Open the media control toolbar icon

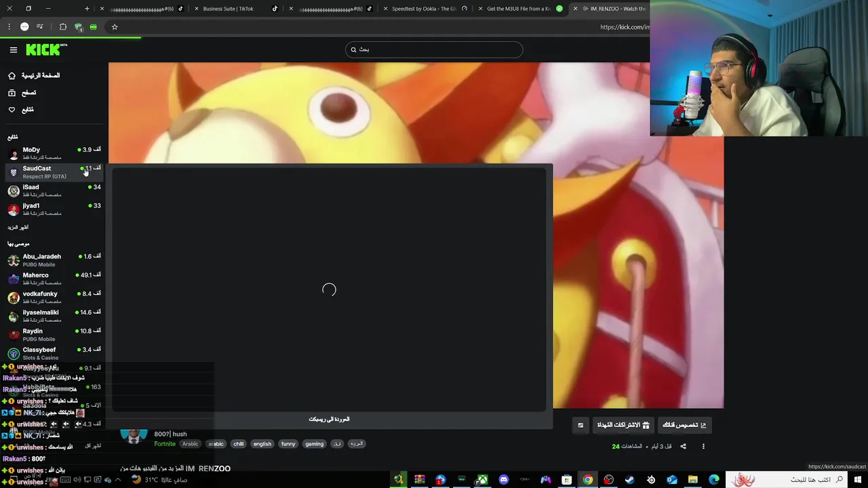[40, 26]
